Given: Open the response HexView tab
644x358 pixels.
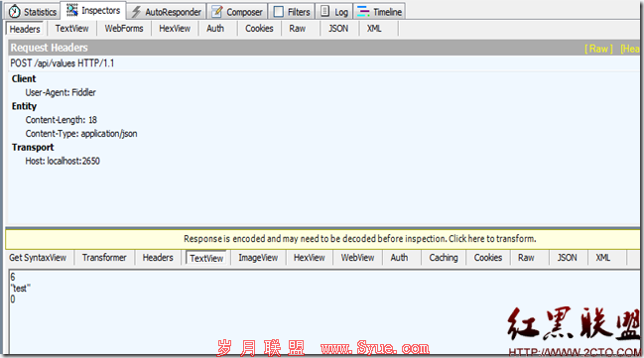Looking at the screenshot, I should coord(310,258).
